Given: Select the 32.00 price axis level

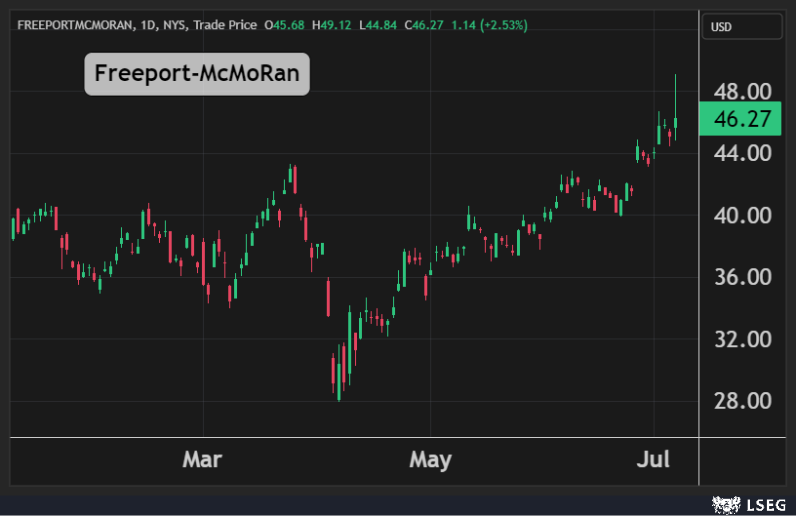Looking at the screenshot, I should pyautogui.click(x=741, y=339).
